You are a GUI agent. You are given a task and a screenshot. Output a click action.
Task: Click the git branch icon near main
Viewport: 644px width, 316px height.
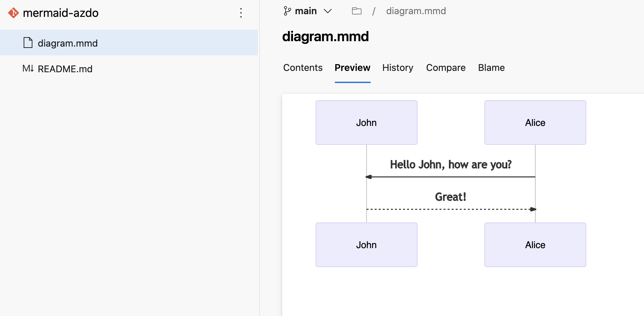click(x=287, y=11)
